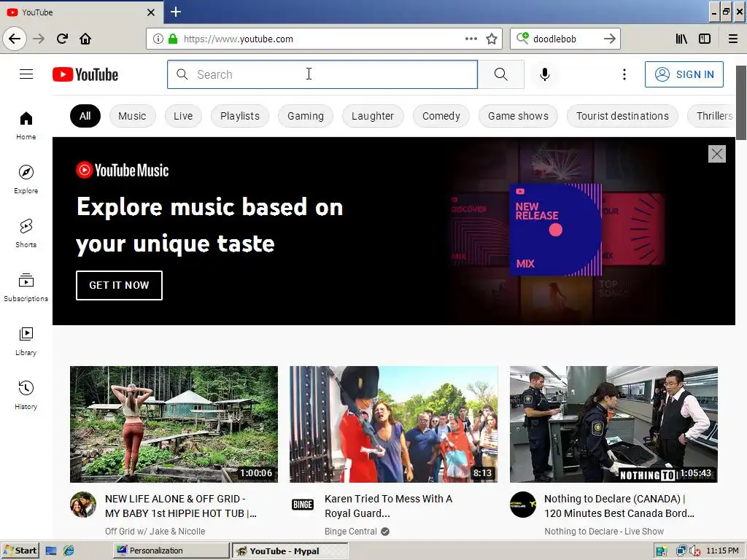
Task: Bookmark this page with the star icon
Action: (492, 39)
